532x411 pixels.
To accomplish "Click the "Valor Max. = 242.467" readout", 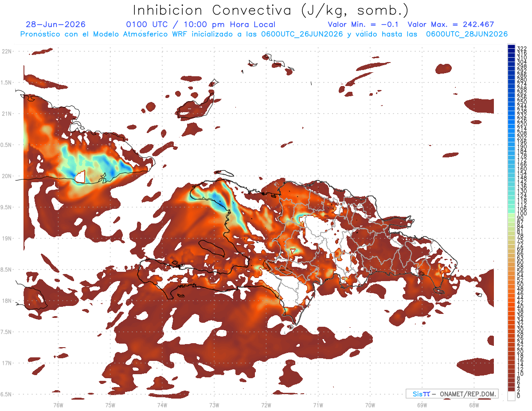I will pos(450,24).
